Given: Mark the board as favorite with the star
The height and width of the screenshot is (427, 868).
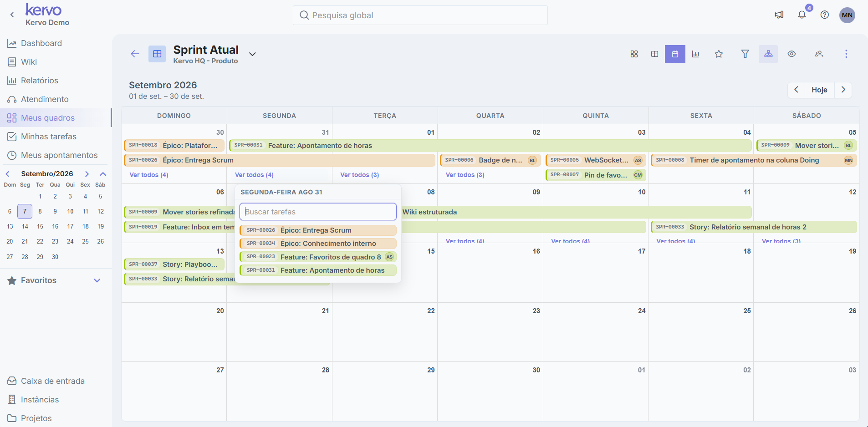Looking at the screenshot, I should (x=719, y=54).
